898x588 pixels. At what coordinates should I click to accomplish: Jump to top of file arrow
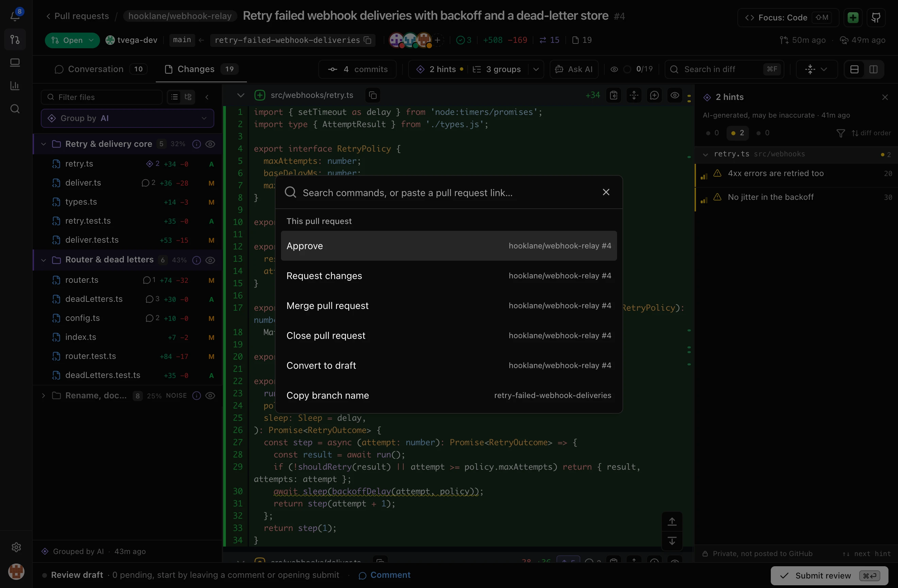pyautogui.click(x=672, y=522)
